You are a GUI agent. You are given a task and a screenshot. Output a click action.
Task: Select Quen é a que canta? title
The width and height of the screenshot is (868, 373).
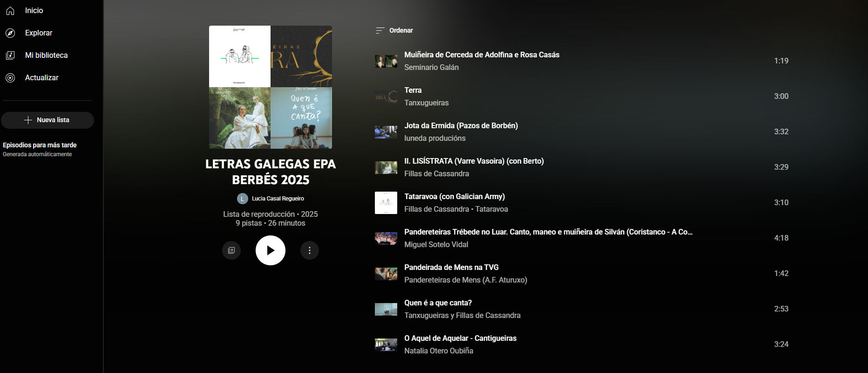438,303
